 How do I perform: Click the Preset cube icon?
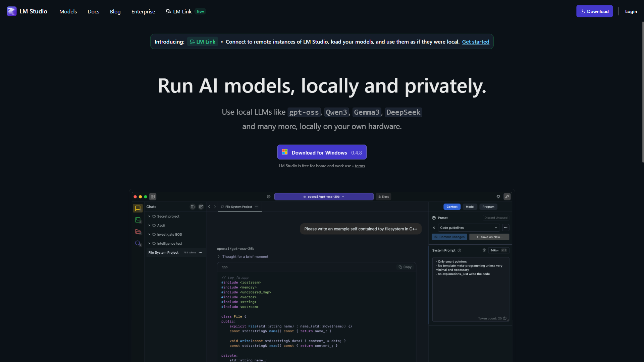pyautogui.click(x=434, y=218)
